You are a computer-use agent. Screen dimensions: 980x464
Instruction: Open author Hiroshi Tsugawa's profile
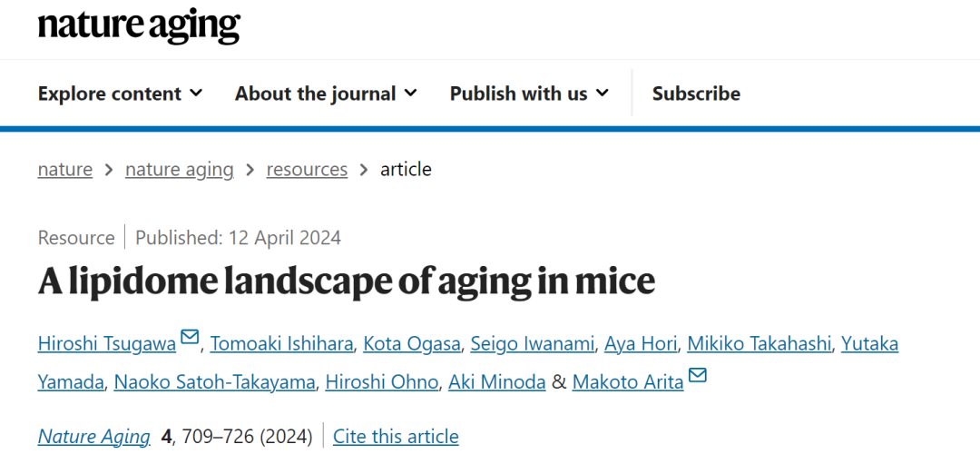click(x=106, y=343)
